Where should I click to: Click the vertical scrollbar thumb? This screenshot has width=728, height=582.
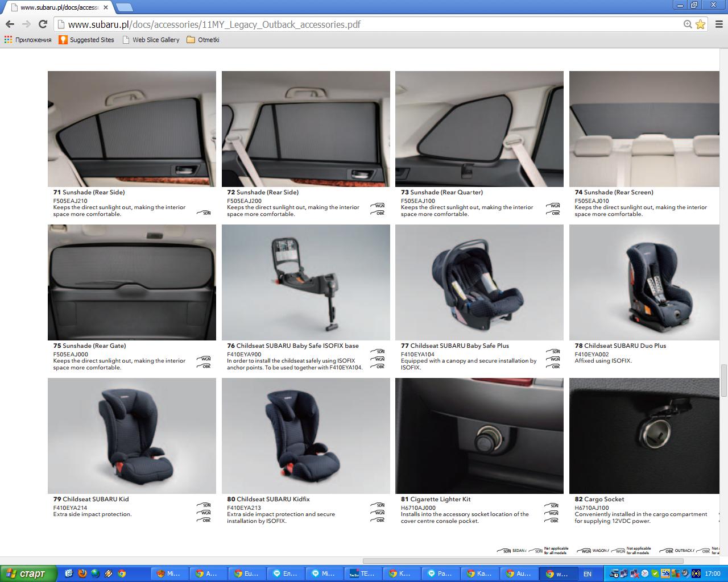pos(723,381)
